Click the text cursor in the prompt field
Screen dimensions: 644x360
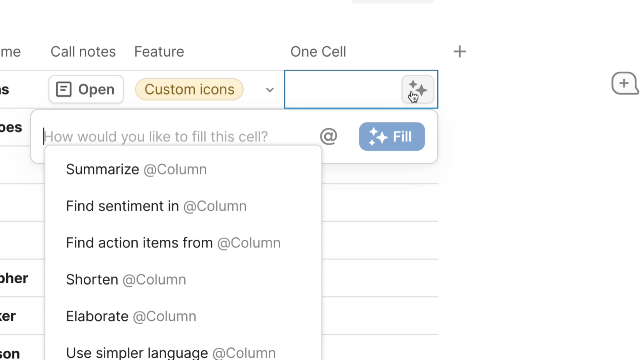tap(44, 136)
